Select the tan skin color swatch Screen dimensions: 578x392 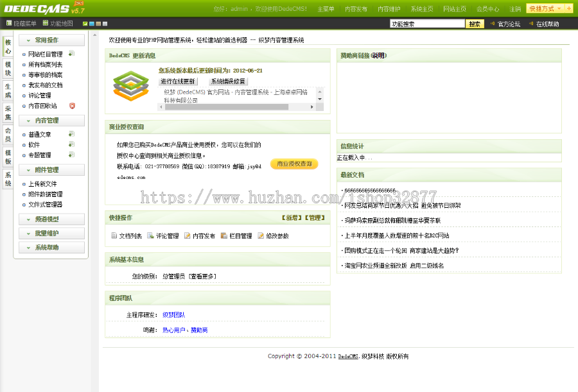click(98, 24)
